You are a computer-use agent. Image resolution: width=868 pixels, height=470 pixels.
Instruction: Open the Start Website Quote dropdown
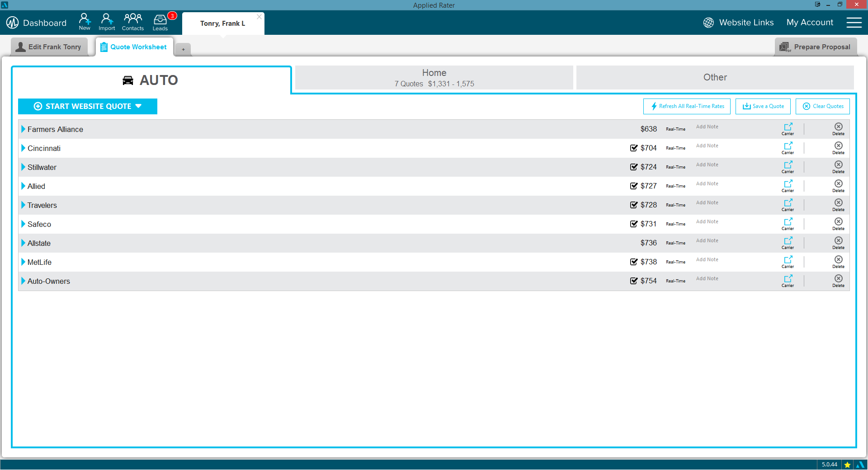(x=88, y=106)
